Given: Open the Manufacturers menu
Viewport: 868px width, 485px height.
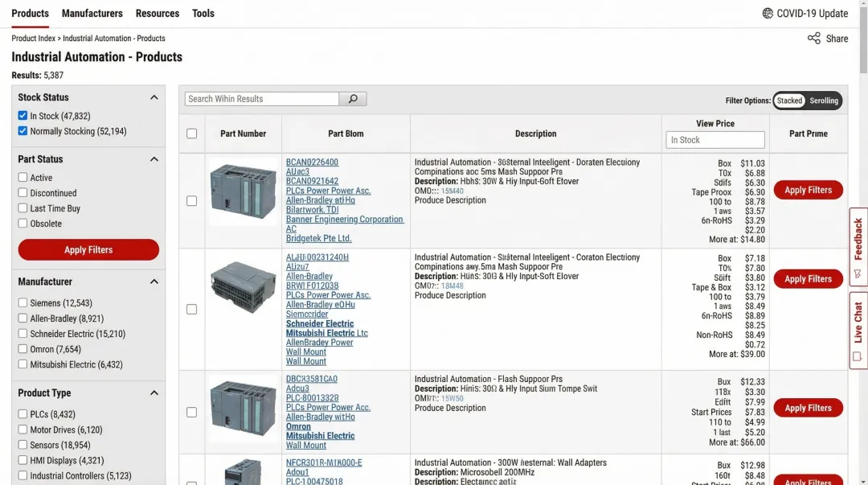Looking at the screenshot, I should [x=92, y=14].
